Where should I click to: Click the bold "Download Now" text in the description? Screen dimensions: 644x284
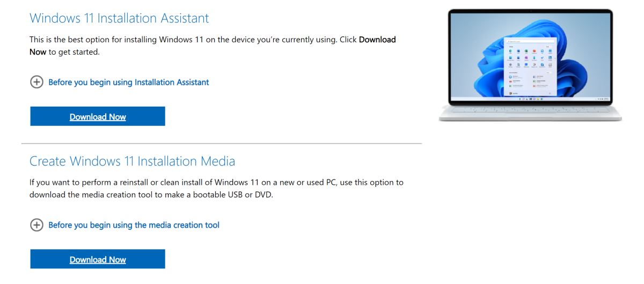click(x=377, y=40)
